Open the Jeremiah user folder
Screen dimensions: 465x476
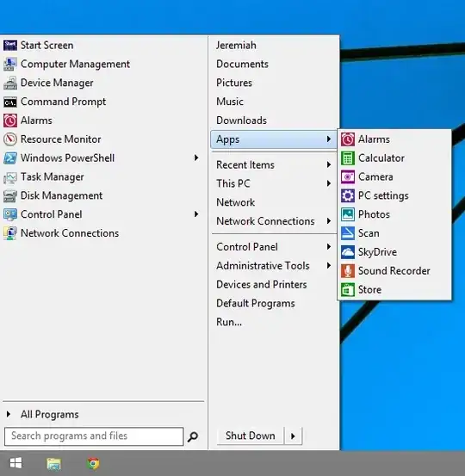pos(236,46)
